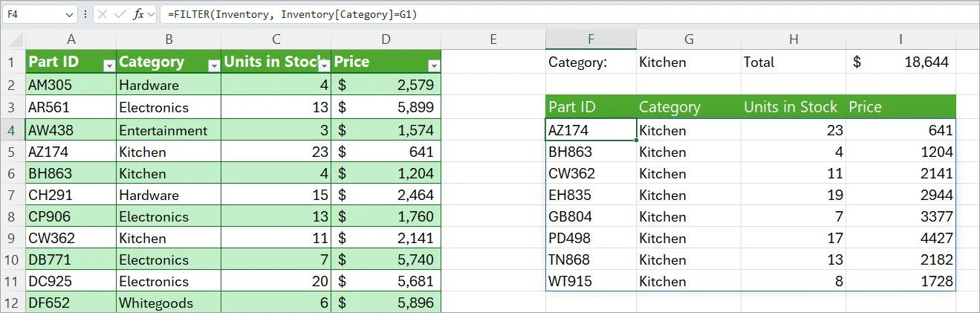This screenshot has height=313, width=980.
Task: Select column G header
Action: tap(689, 40)
